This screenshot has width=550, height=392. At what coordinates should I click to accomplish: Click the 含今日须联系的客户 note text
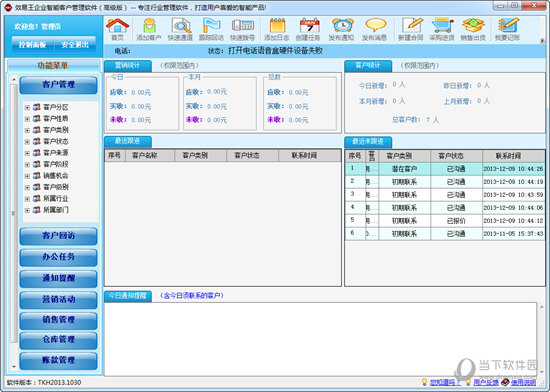pos(192,296)
